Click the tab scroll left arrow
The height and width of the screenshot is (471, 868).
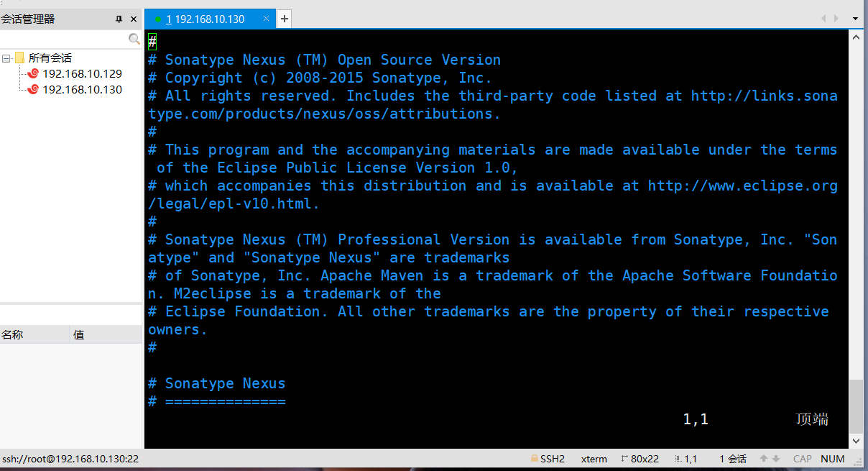(x=823, y=19)
